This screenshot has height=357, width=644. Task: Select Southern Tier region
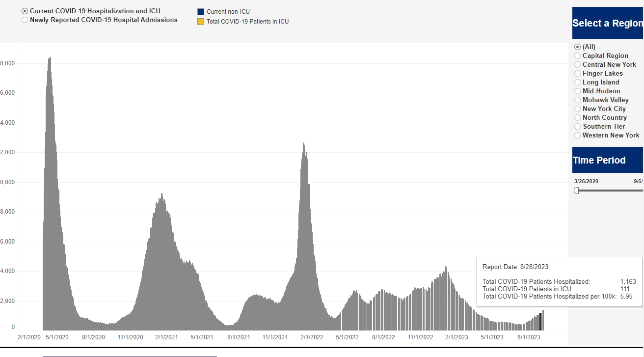pos(577,127)
